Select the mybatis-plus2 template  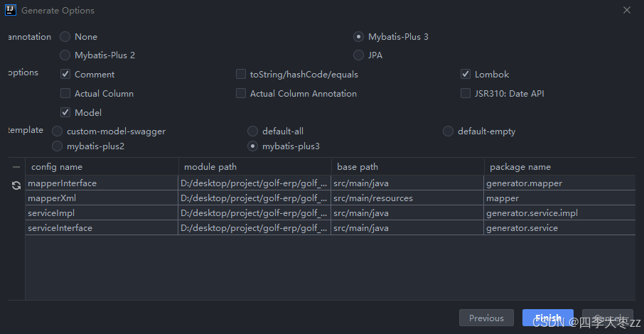tap(57, 146)
